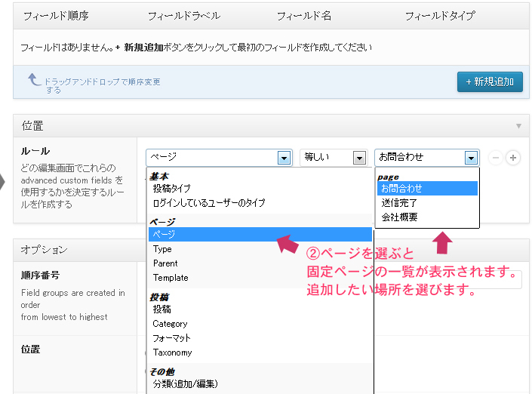This screenshot has width=532, height=394.
Task: Choose ログインしているユーザーのタイプ option
Action: 208,203
